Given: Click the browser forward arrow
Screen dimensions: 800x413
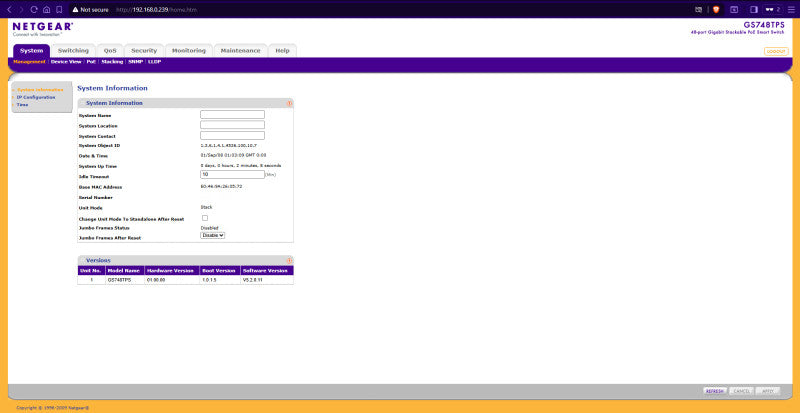Looking at the screenshot, I should [x=21, y=9].
